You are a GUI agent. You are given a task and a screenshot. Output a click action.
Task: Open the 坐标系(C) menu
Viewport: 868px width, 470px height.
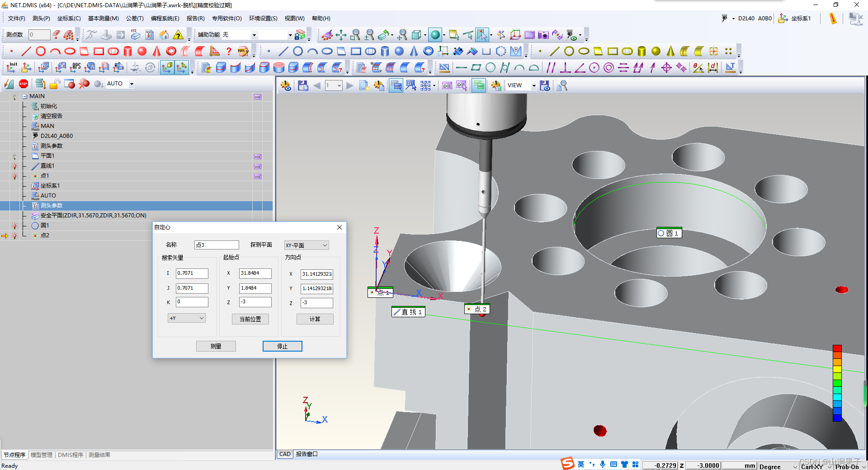click(x=69, y=19)
